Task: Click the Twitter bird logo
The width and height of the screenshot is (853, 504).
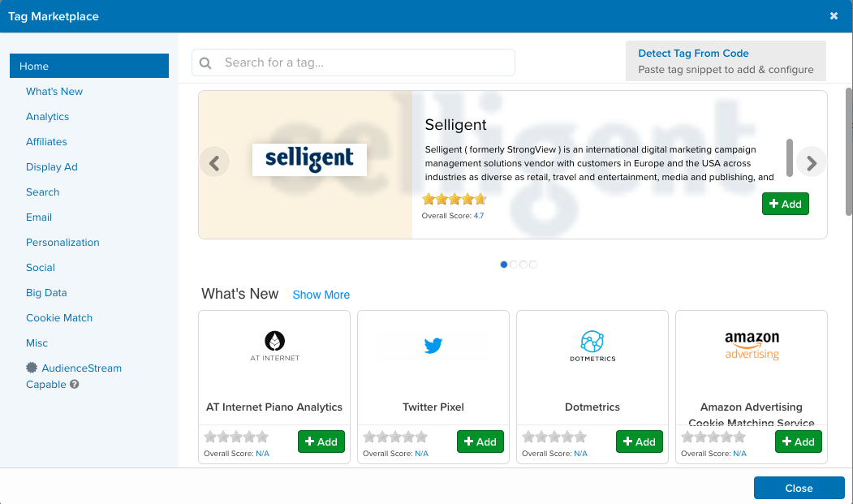Action: 433,347
